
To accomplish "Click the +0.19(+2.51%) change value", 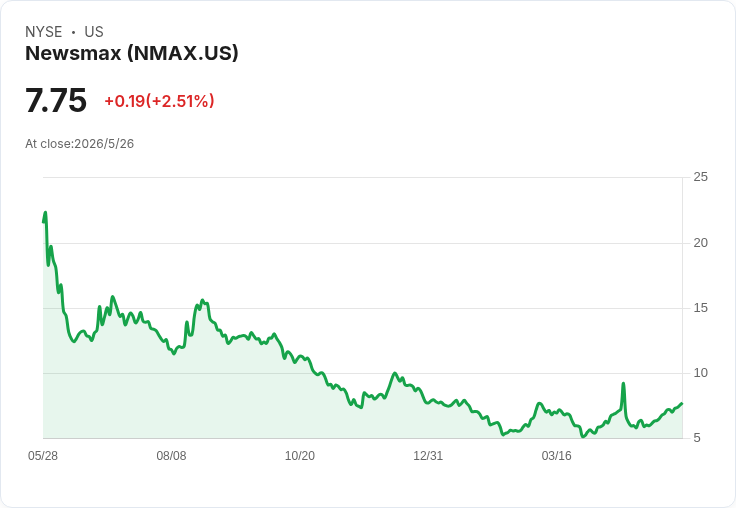I will [x=159, y=101].
